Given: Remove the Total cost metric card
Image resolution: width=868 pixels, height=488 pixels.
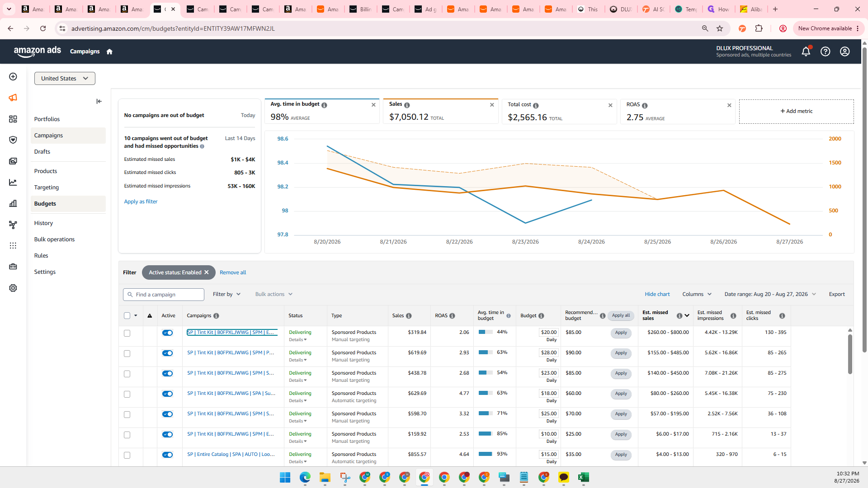Looking at the screenshot, I should coord(610,105).
